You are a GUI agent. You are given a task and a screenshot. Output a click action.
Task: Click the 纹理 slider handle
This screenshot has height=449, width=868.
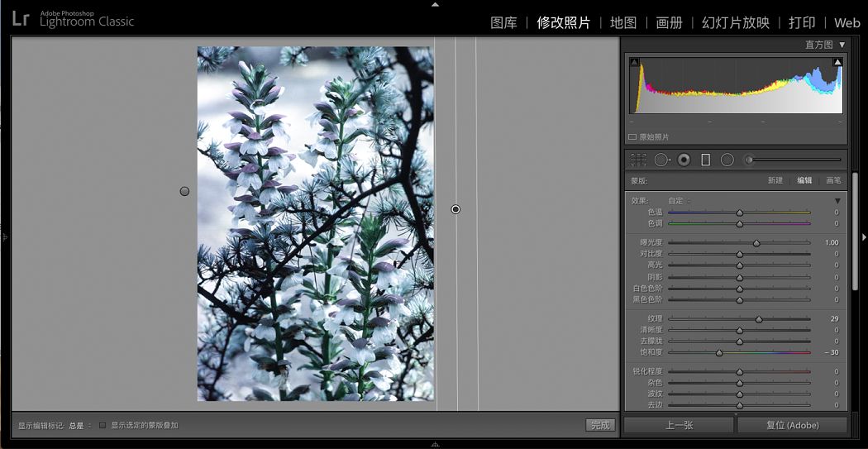tap(759, 319)
